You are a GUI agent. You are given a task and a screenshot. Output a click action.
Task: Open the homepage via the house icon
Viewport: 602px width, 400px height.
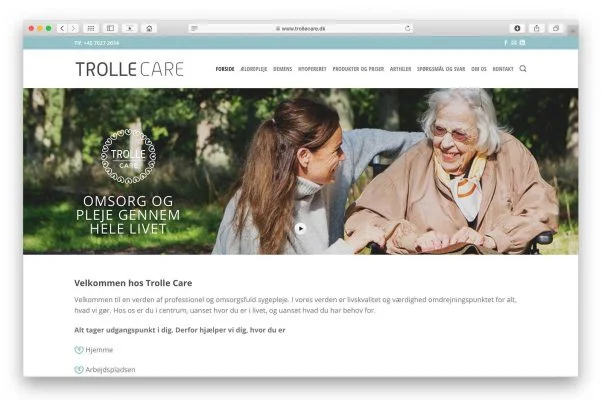pos(149,28)
